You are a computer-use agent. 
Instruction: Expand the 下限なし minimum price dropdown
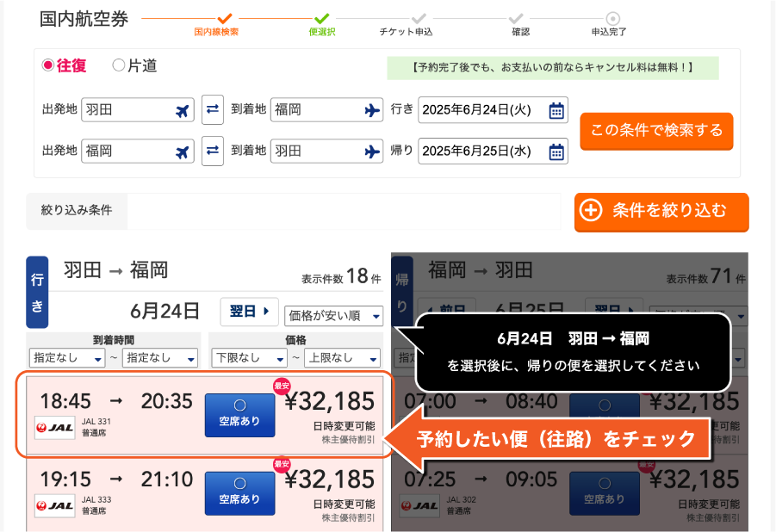tap(248, 357)
